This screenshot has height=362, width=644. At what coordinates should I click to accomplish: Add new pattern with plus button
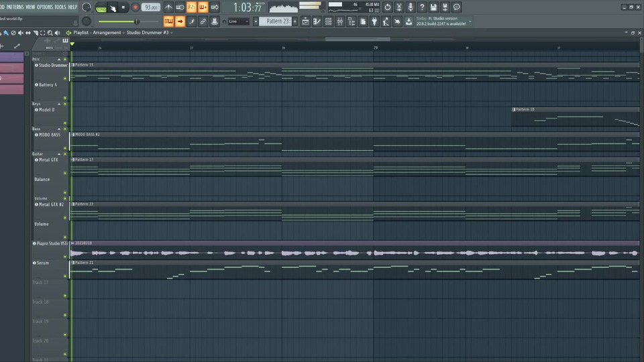coord(295,21)
